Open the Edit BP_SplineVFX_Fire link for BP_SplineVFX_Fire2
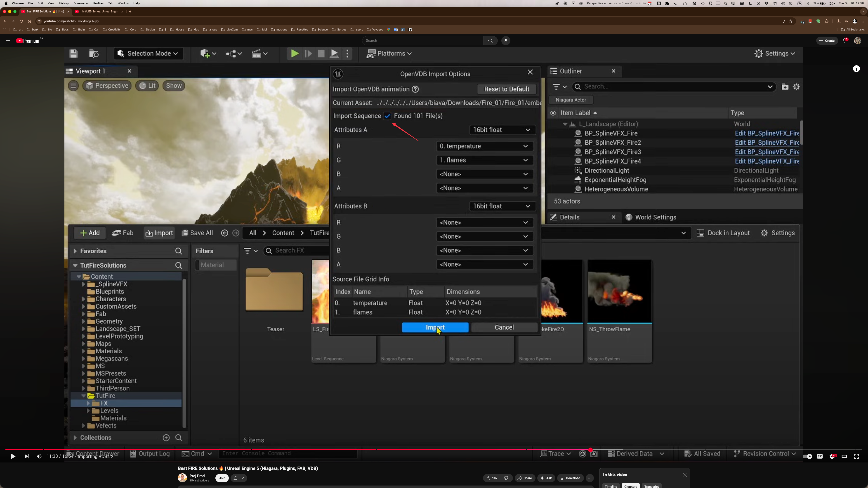The height and width of the screenshot is (488, 868). 767,143
